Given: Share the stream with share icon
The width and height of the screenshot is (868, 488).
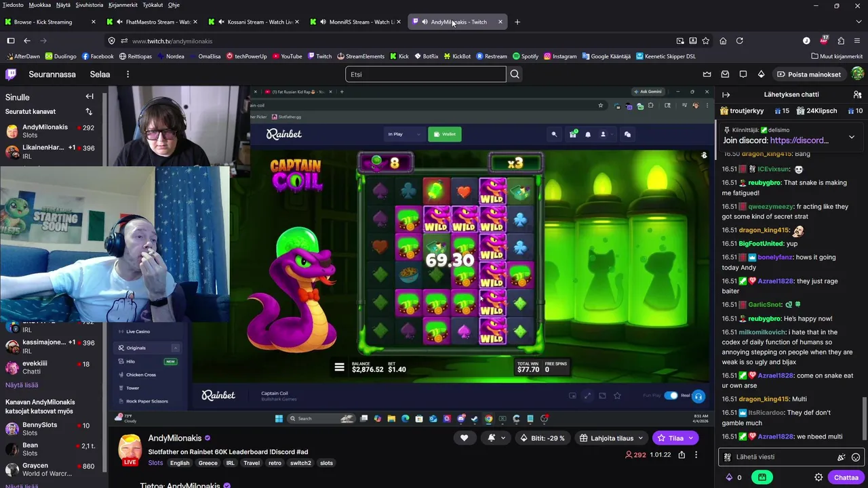Looking at the screenshot, I should pyautogui.click(x=682, y=455).
